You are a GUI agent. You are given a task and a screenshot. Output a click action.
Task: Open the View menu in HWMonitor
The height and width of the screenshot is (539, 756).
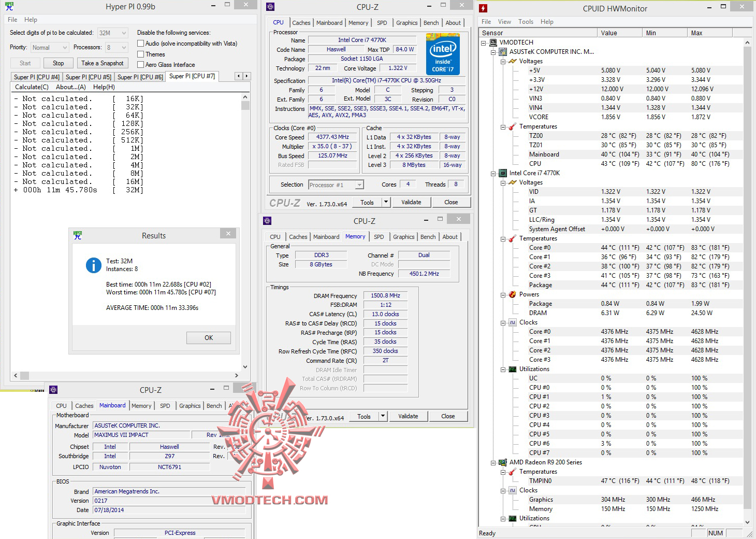coord(504,22)
